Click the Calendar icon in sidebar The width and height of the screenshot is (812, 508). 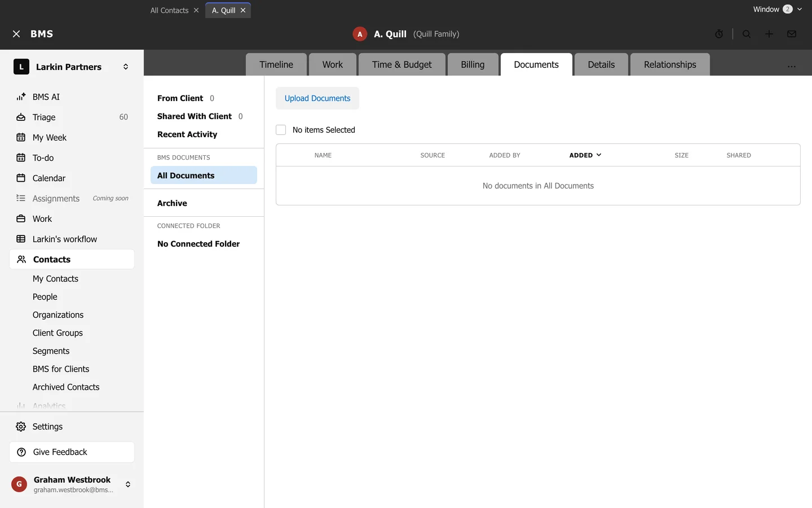pos(21,178)
